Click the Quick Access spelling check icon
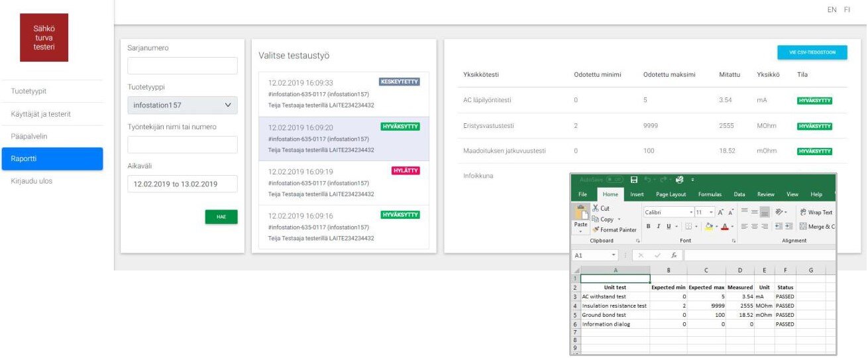This screenshot has width=868, height=358. 680,180
